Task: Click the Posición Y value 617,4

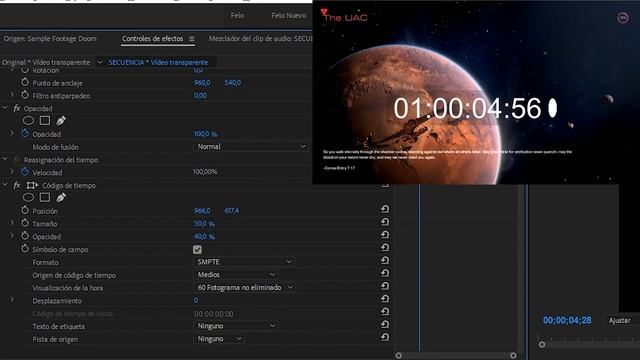Action: pos(232,211)
